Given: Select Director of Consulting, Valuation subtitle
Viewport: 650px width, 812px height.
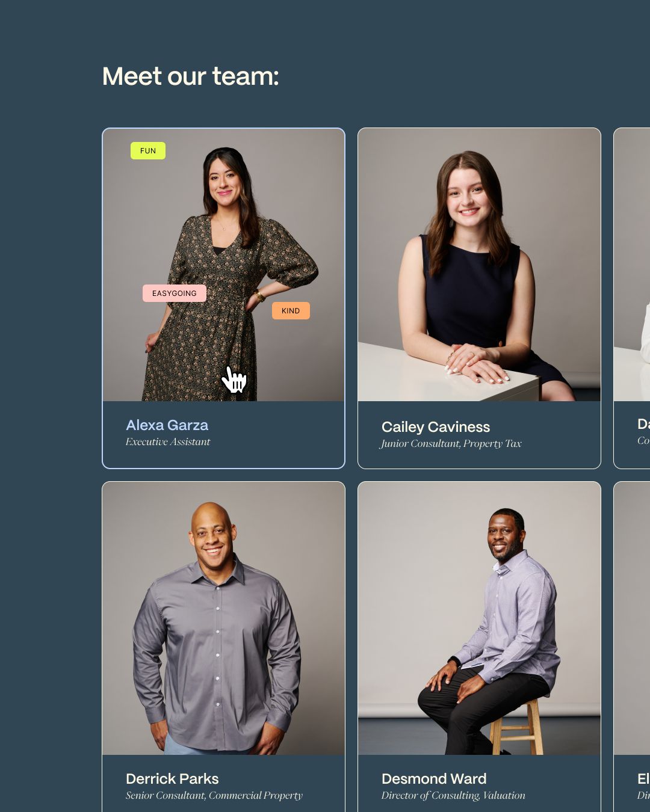Looking at the screenshot, I should [x=453, y=796].
